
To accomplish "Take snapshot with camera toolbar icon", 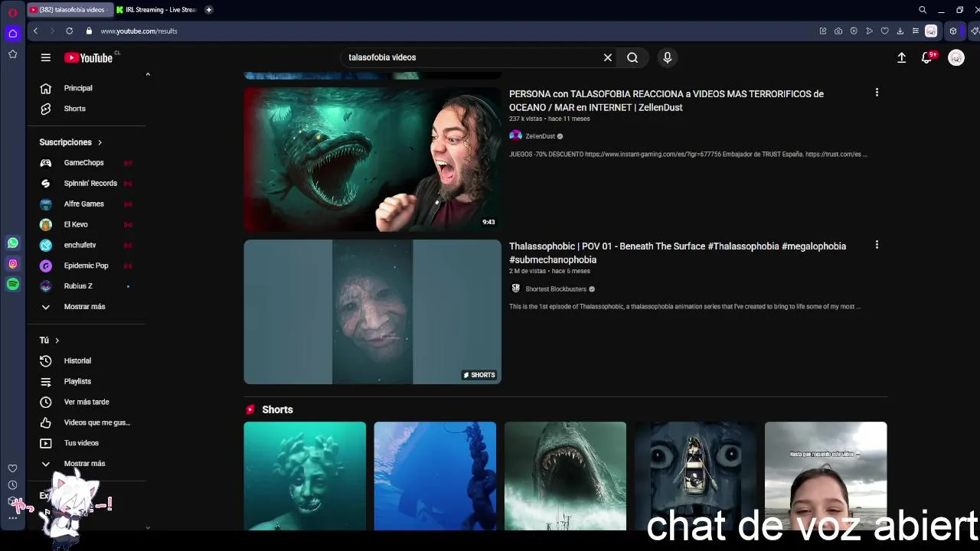I will tap(838, 31).
